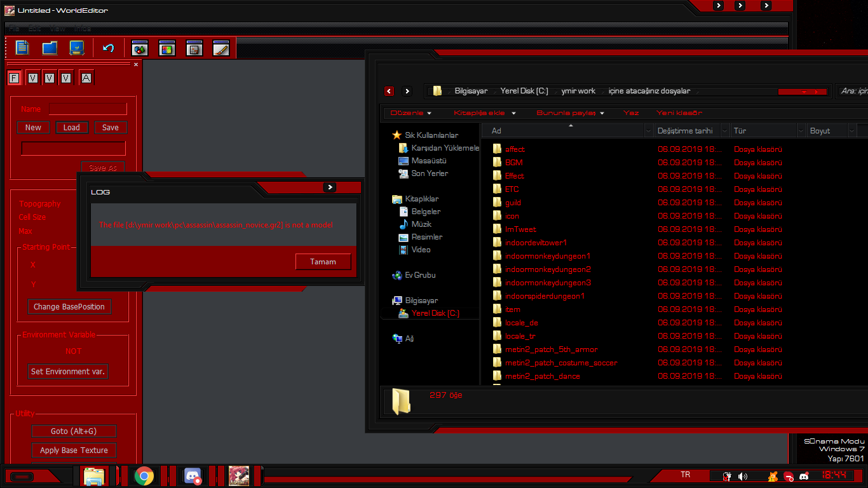Open the paintbrush window icon in toolbar
Viewport: 868px width, 488px height.
point(221,48)
